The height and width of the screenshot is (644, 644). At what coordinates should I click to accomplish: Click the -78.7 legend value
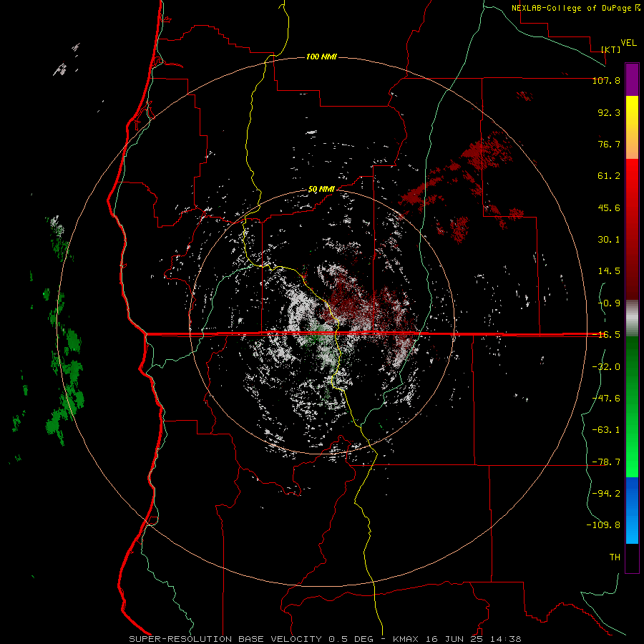click(x=606, y=462)
